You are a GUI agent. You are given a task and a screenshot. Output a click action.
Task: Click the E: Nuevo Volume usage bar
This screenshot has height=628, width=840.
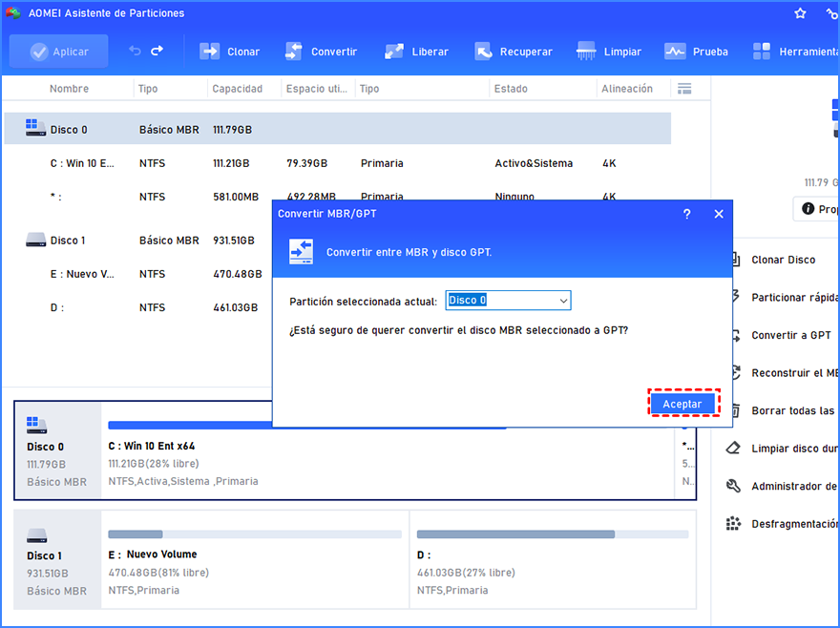click(255, 534)
